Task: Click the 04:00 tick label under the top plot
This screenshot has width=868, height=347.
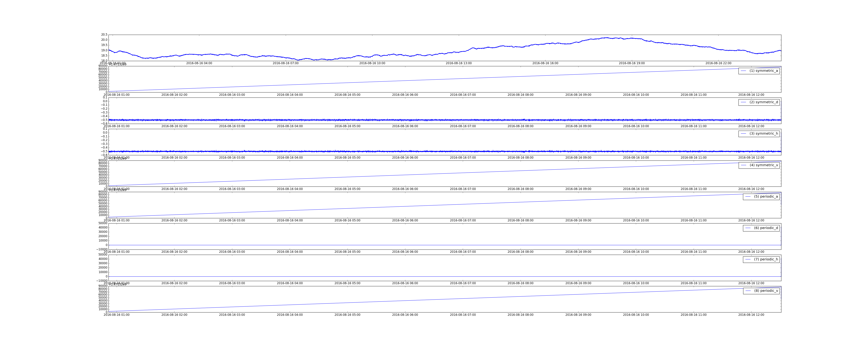Action: tap(199, 63)
